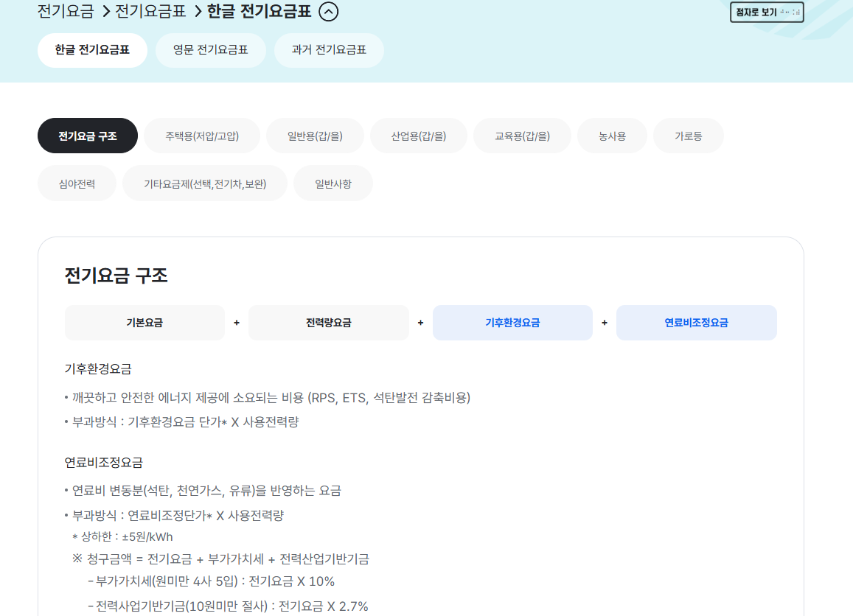Click the 기후환경요금 structure box
The height and width of the screenshot is (616, 853).
512,323
